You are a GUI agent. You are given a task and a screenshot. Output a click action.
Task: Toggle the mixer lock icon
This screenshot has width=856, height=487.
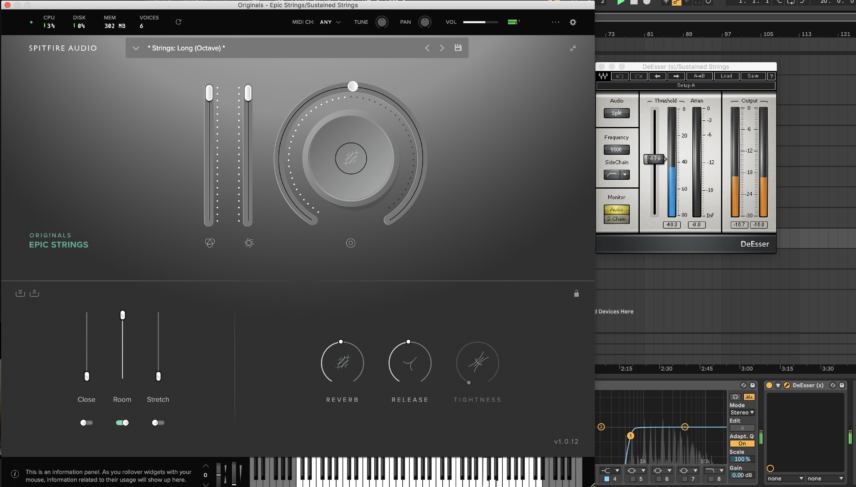(x=576, y=294)
